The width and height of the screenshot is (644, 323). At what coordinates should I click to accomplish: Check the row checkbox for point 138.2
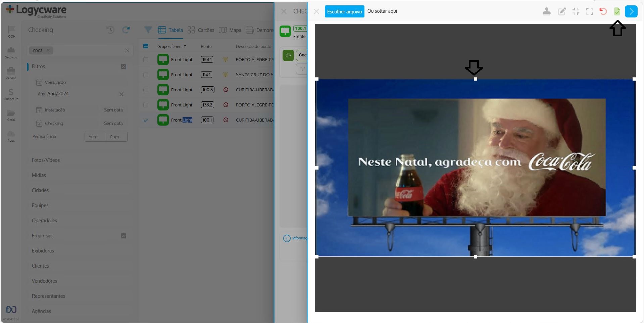tap(146, 105)
